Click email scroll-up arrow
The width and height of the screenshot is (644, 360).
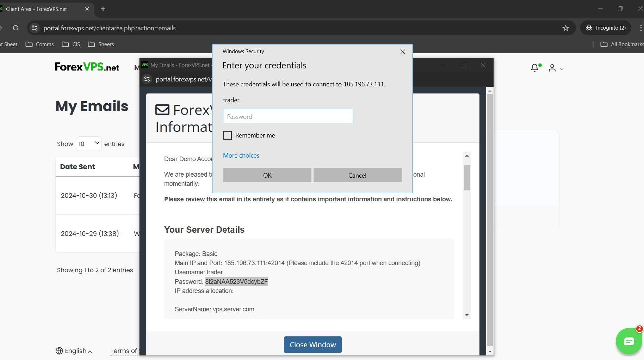(x=467, y=155)
